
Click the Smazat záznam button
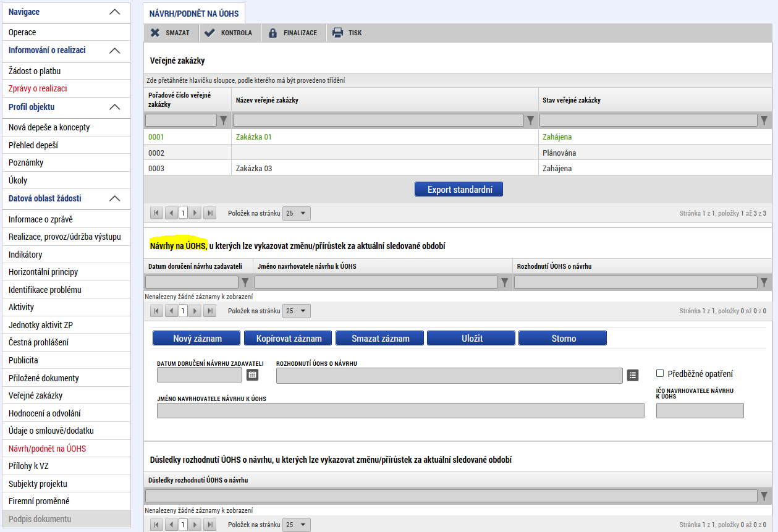coord(379,338)
